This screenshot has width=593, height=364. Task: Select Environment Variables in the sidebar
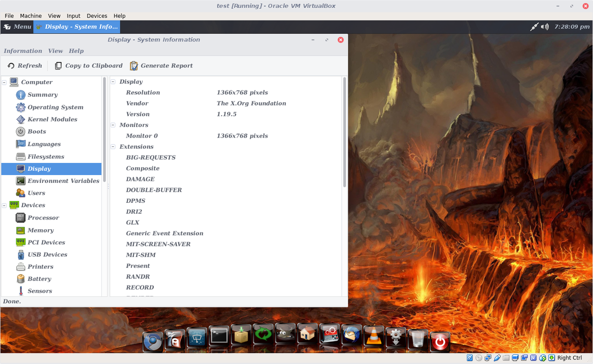63,181
